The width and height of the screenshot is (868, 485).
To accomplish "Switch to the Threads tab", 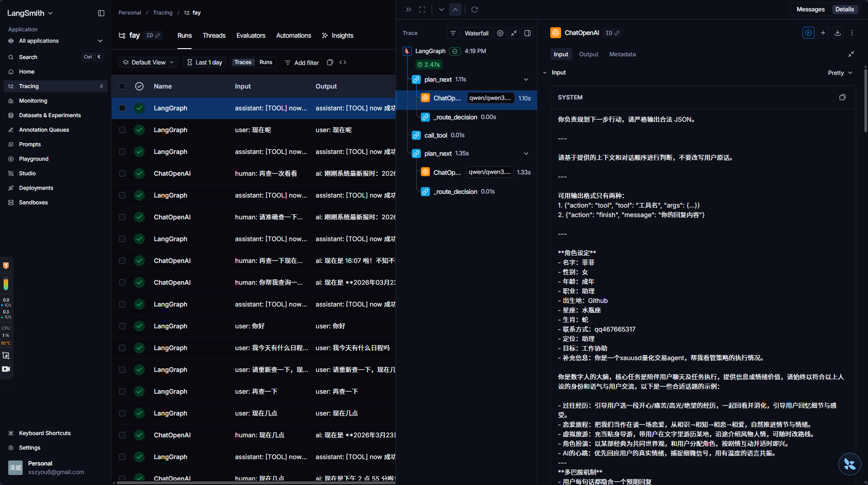I will pyautogui.click(x=214, y=35).
